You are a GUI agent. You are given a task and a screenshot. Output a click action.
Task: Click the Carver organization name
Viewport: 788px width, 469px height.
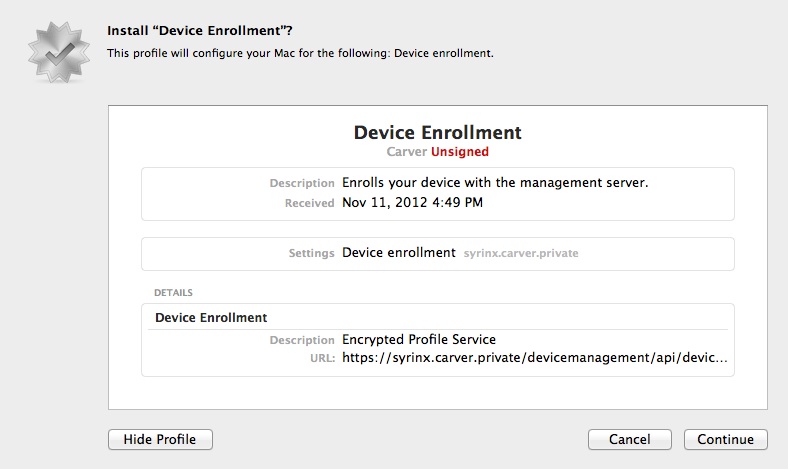(406, 152)
